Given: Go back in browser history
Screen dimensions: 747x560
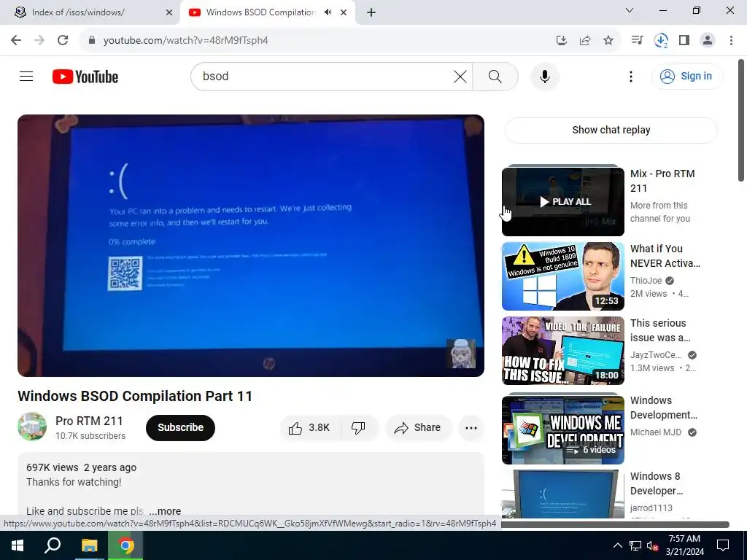Looking at the screenshot, I should [16, 41].
